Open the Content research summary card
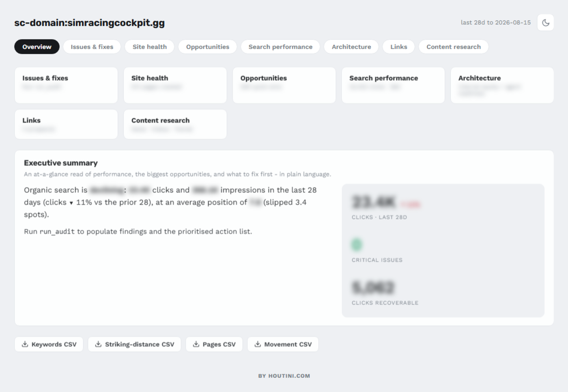 tap(175, 124)
